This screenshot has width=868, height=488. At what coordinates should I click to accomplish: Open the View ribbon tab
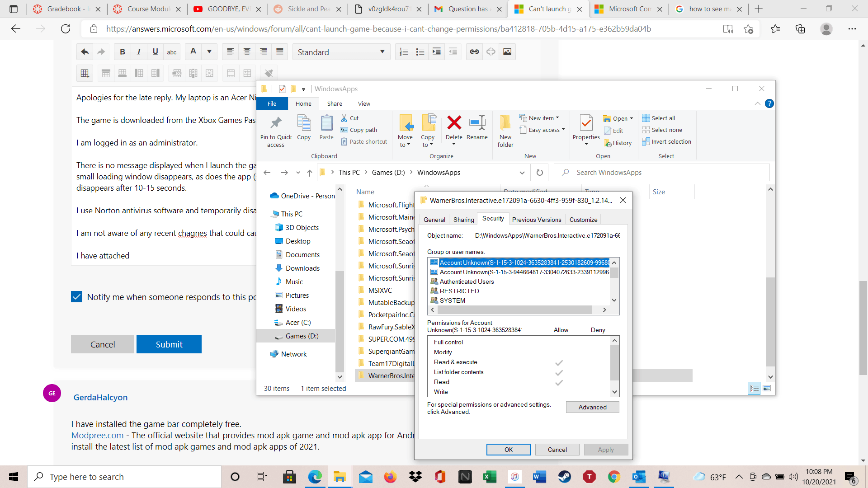[x=364, y=103]
